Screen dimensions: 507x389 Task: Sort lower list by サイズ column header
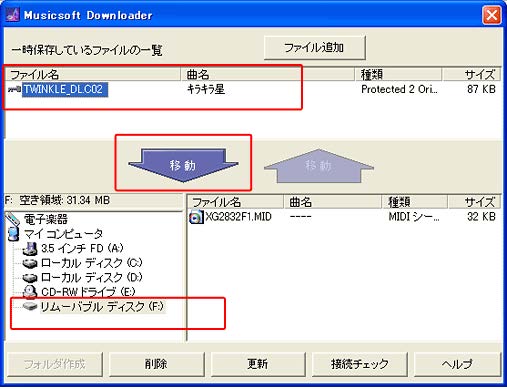pos(474,202)
